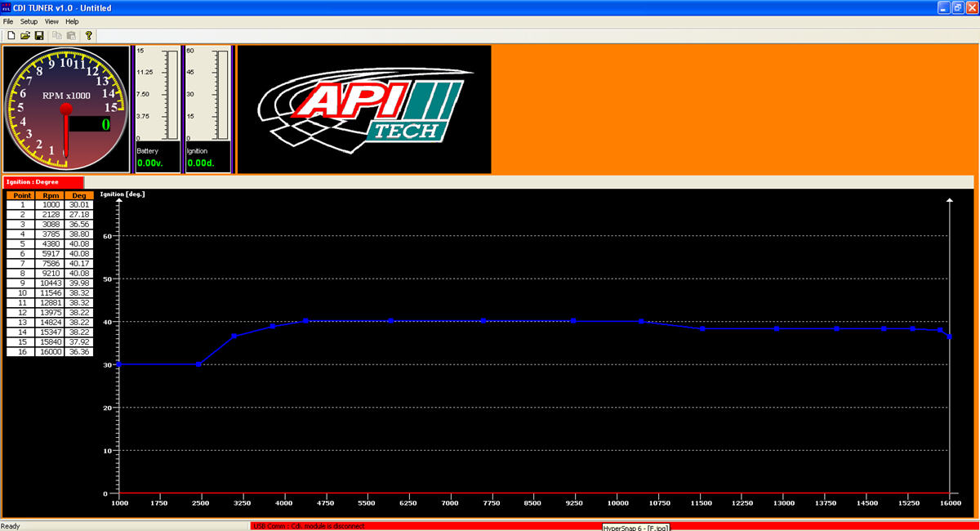
Task: Click point number 16 in the table
Action: [x=23, y=351]
